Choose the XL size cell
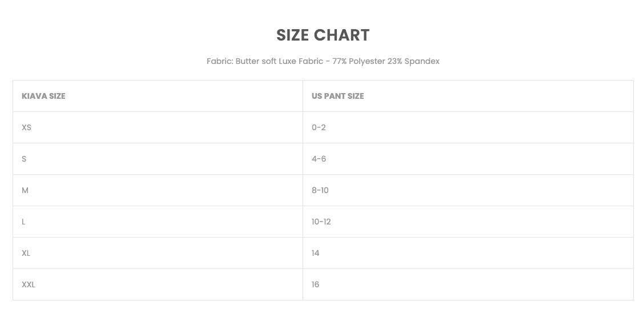The width and height of the screenshot is (644, 317). click(x=26, y=253)
